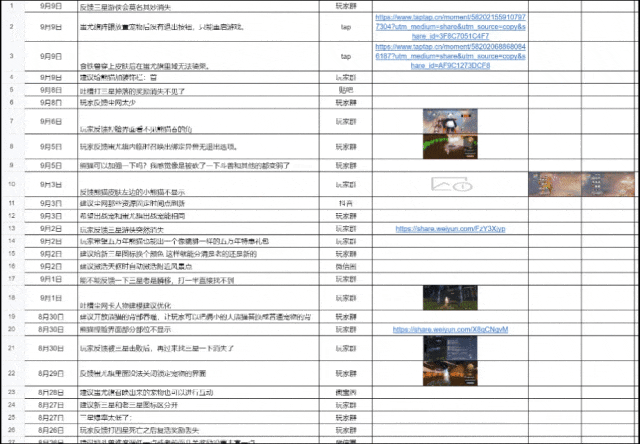Select the '玩家反馈牛网太少' cell in row 6
The height and width of the screenshot is (444, 640).
(198, 102)
